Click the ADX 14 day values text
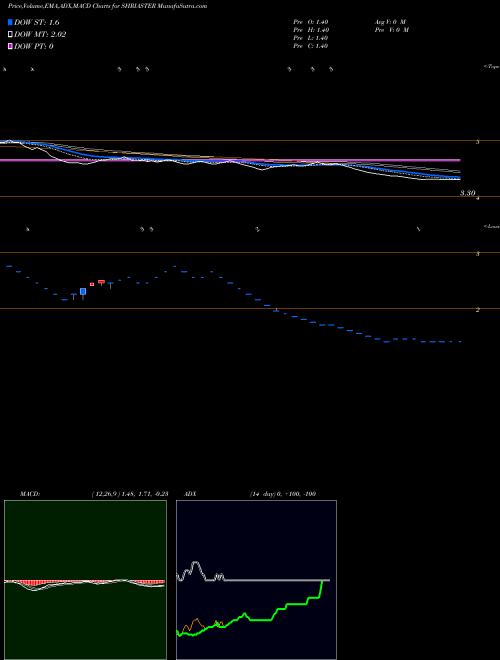 283,494
